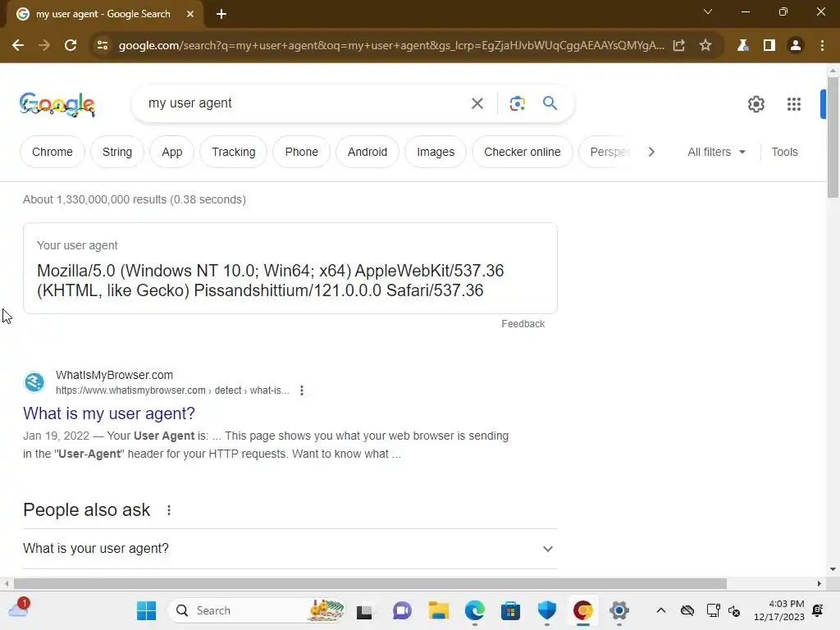
Task: Select the Chrome filter chip
Action: (52, 152)
